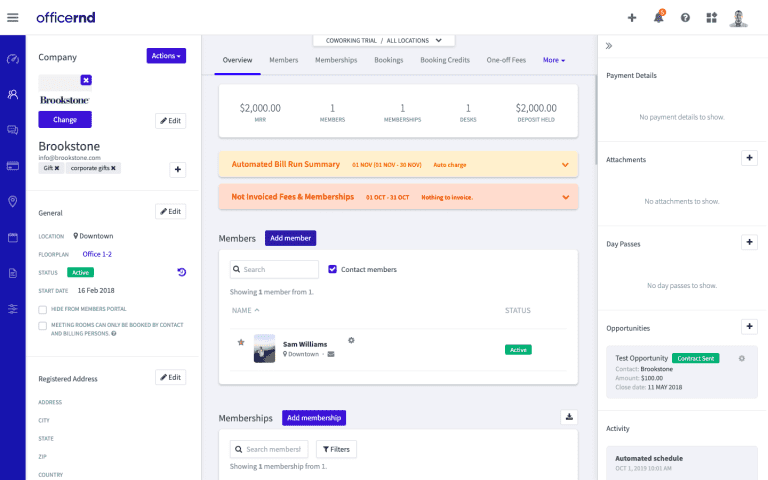
Task: Toggle meeting rooms booking restriction checkbox
Action: tap(43, 326)
